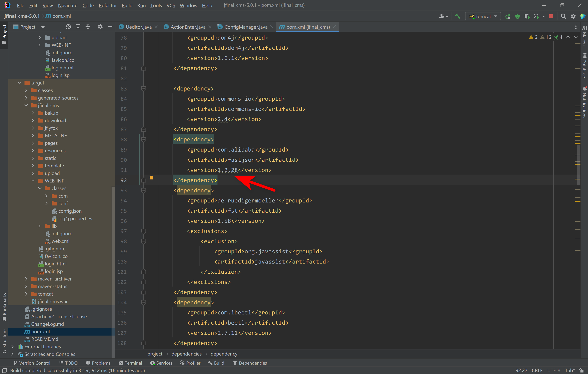Toggle the Database side panel
The image size is (588, 374).
[x=584, y=66]
